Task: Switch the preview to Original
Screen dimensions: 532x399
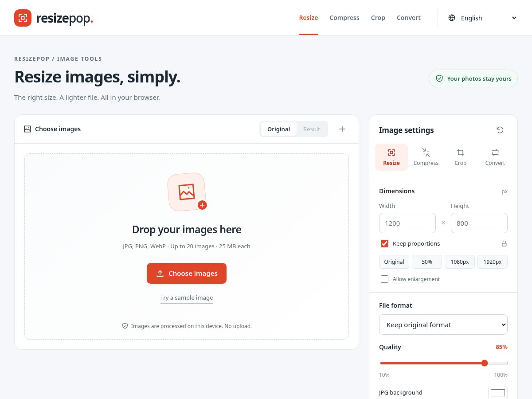Action: pos(278,129)
